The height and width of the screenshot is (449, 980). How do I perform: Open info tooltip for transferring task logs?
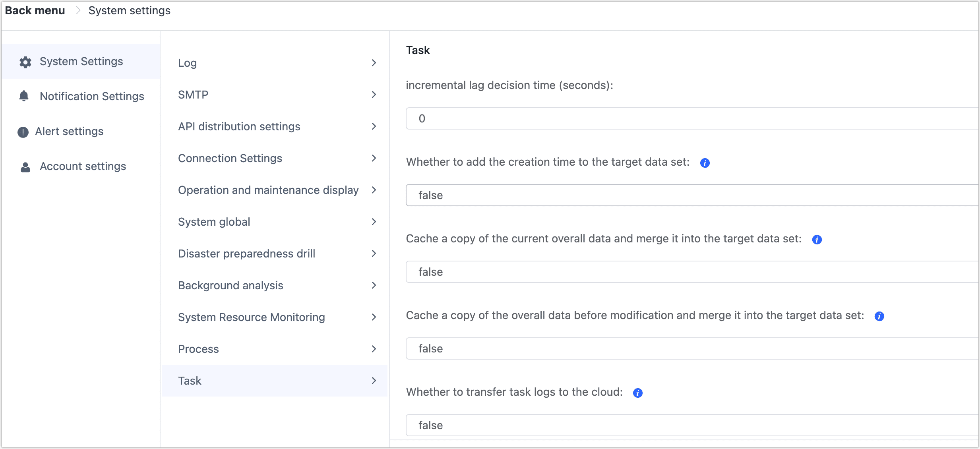tap(637, 393)
